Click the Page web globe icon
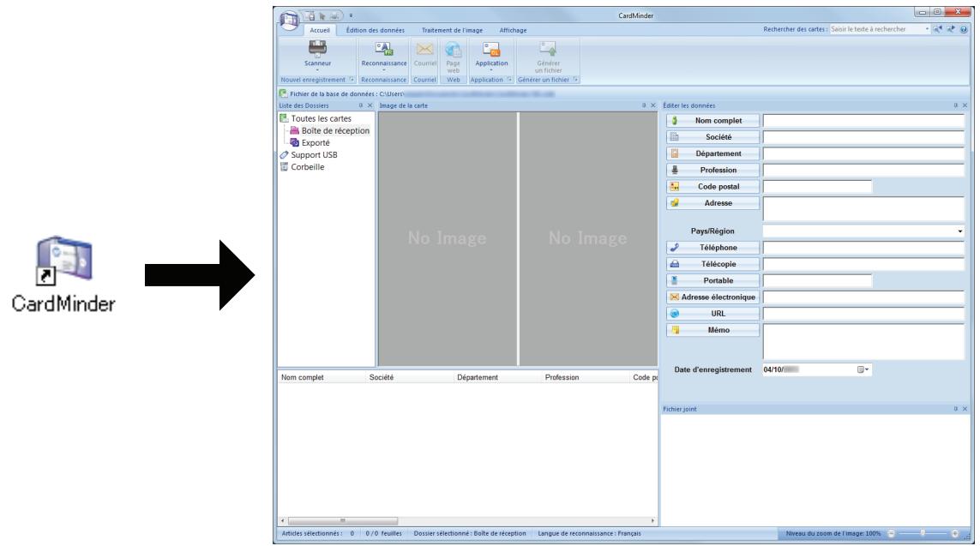The width and height of the screenshot is (980, 546). tap(453, 49)
